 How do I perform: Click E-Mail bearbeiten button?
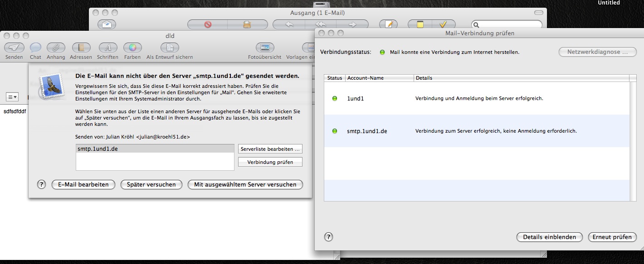pyautogui.click(x=83, y=184)
